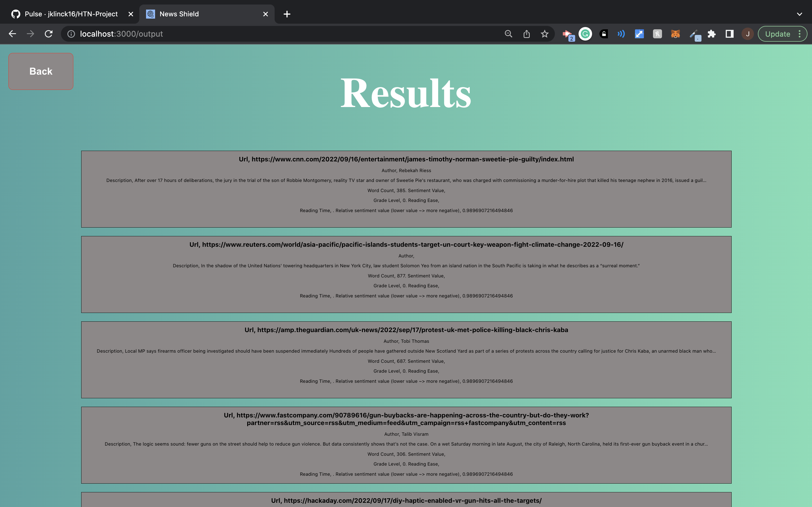
Task: Open the Extensions puzzle menu
Action: (711, 34)
